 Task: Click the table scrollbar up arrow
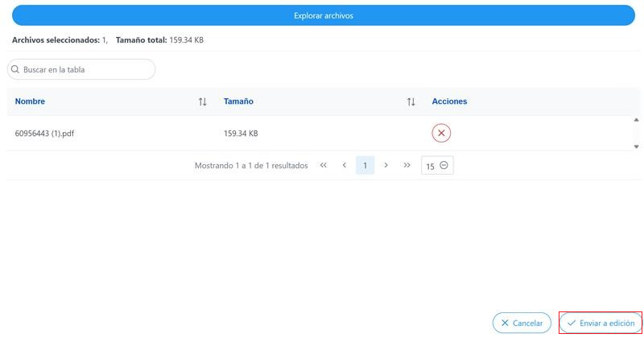636,120
